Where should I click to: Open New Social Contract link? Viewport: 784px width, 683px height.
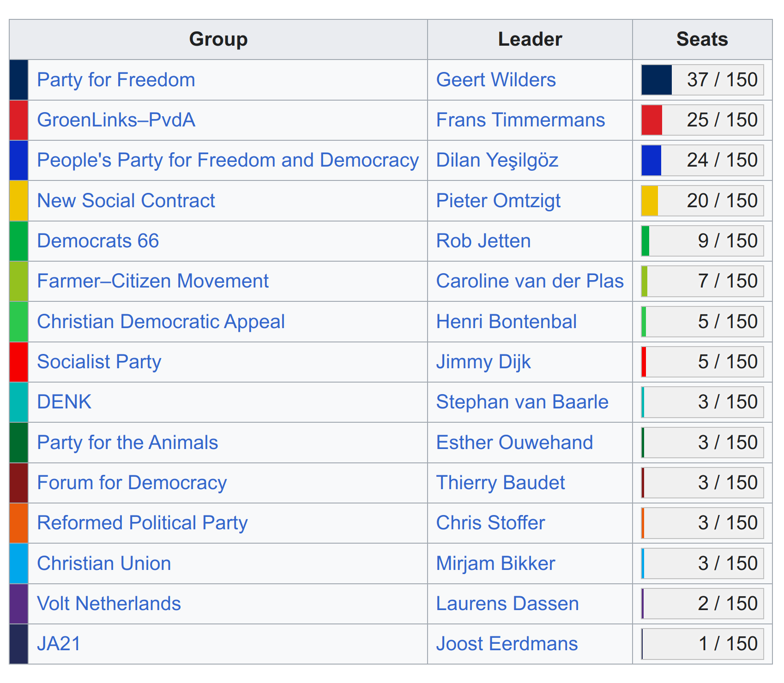(126, 201)
